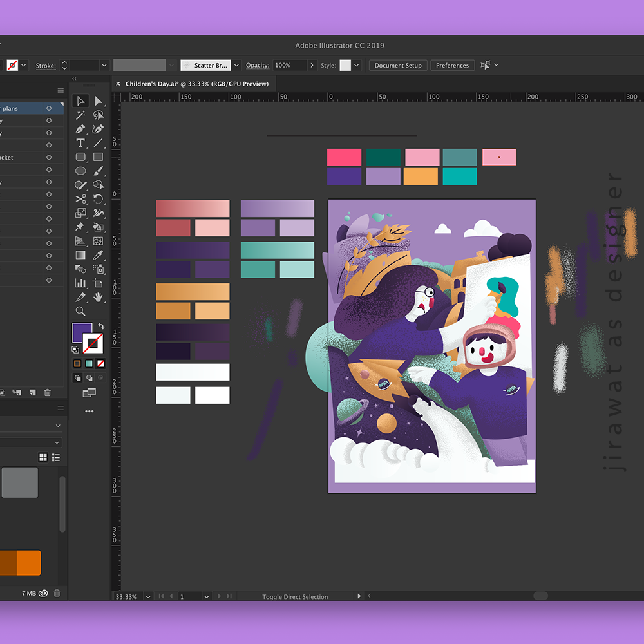Click the Document Setup button
644x644 pixels.
tap(398, 65)
